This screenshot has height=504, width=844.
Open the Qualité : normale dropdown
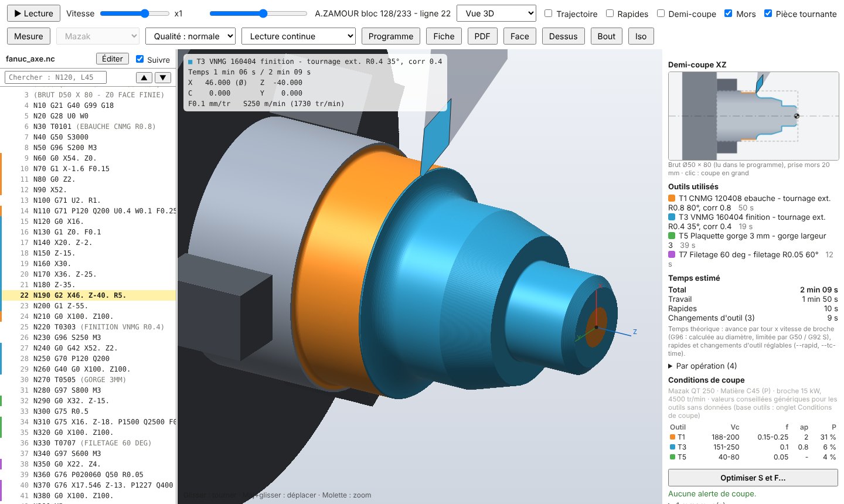(x=190, y=36)
